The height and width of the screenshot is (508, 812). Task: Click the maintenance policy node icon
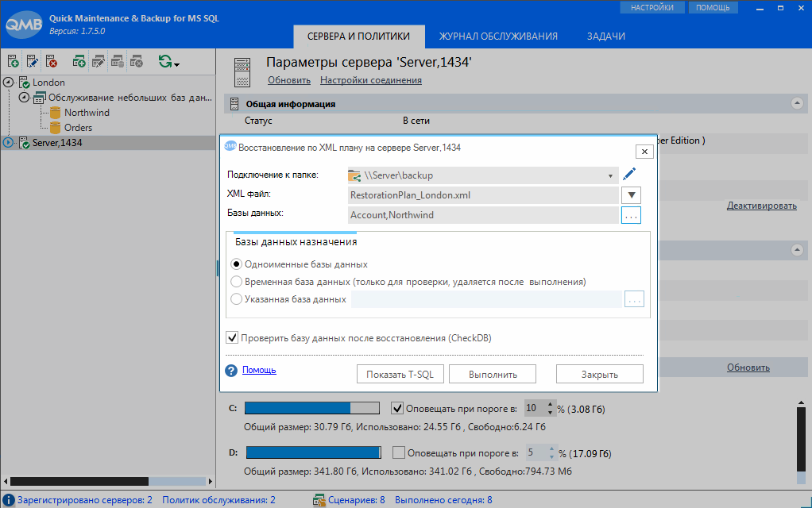[40, 98]
